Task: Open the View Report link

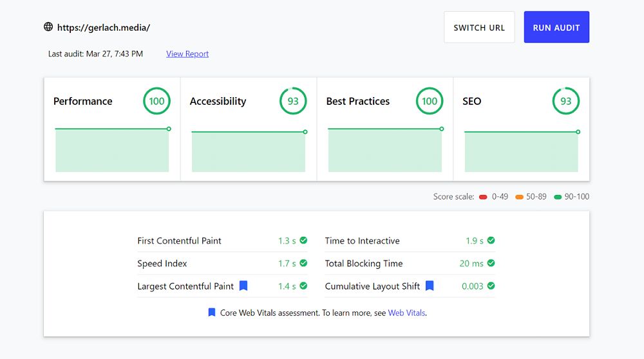Action: pyautogui.click(x=187, y=54)
